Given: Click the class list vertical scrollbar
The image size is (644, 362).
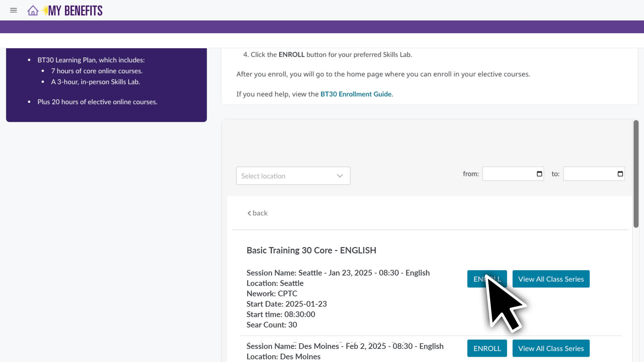Looking at the screenshot, I should [636, 174].
